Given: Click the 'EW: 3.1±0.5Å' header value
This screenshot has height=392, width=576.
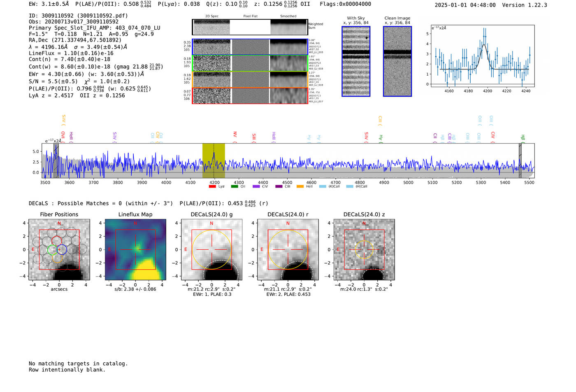Looking at the screenshot, I should [49, 4].
